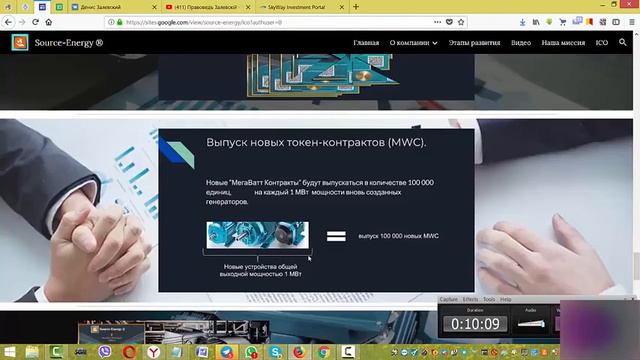Select the pinned green tab
Viewport: 640px width, 360px height.
tap(59, 7)
